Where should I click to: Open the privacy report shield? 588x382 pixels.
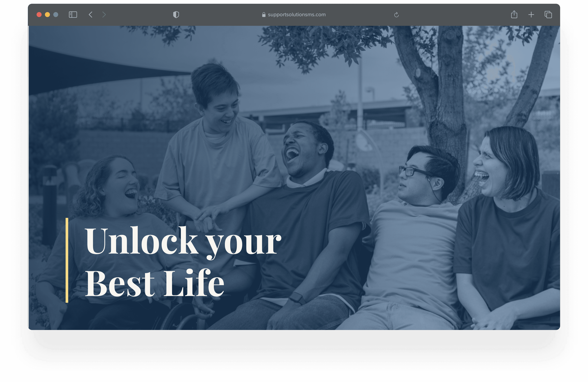click(176, 15)
